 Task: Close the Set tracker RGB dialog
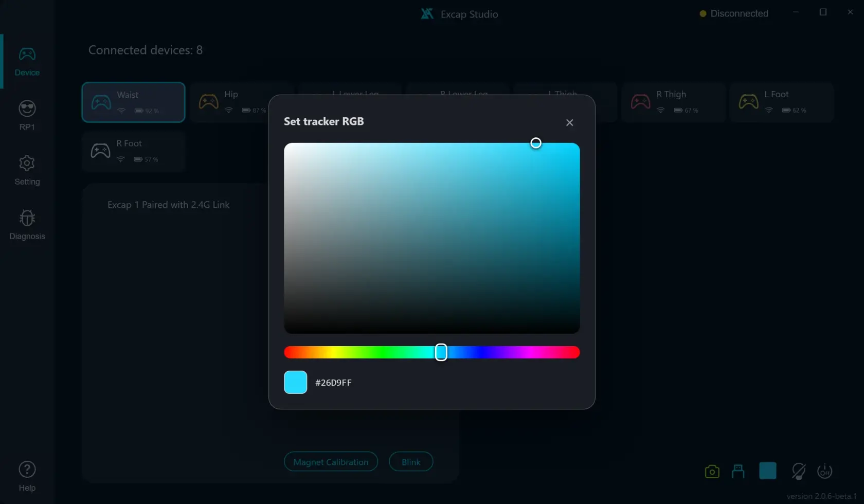point(569,122)
